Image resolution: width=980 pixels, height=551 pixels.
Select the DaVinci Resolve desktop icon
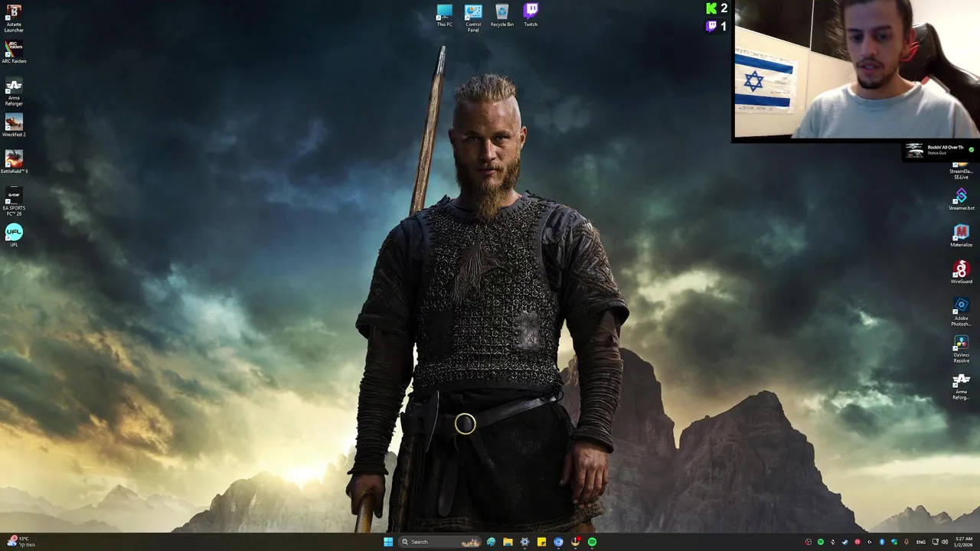[962, 349]
